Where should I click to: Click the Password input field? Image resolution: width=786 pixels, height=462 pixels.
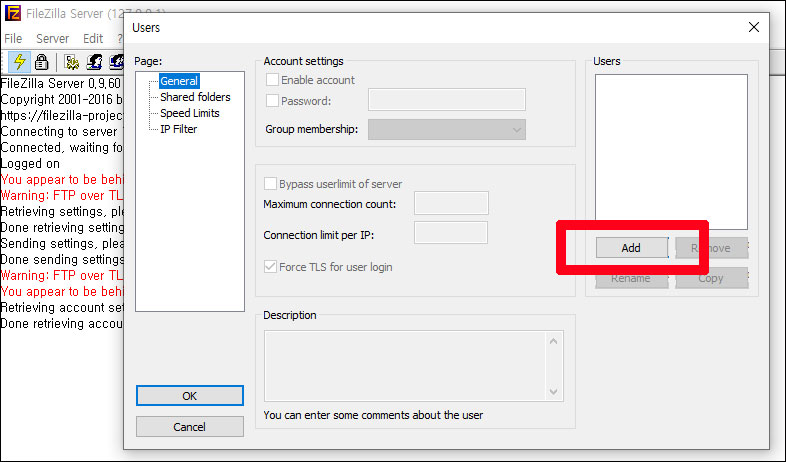click(x=447, y=99)
